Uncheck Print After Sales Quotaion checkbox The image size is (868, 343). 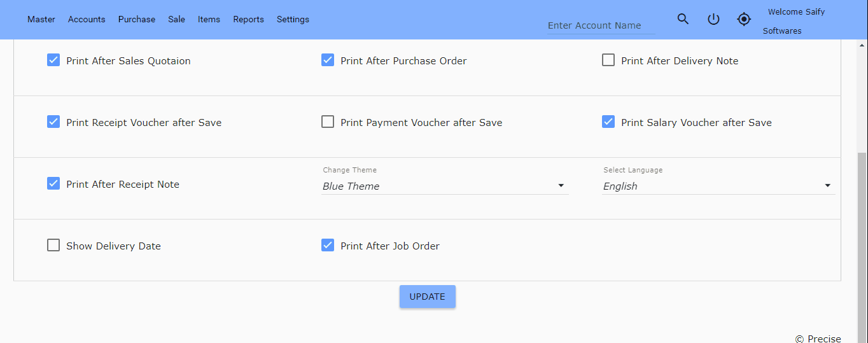[53, 60]
